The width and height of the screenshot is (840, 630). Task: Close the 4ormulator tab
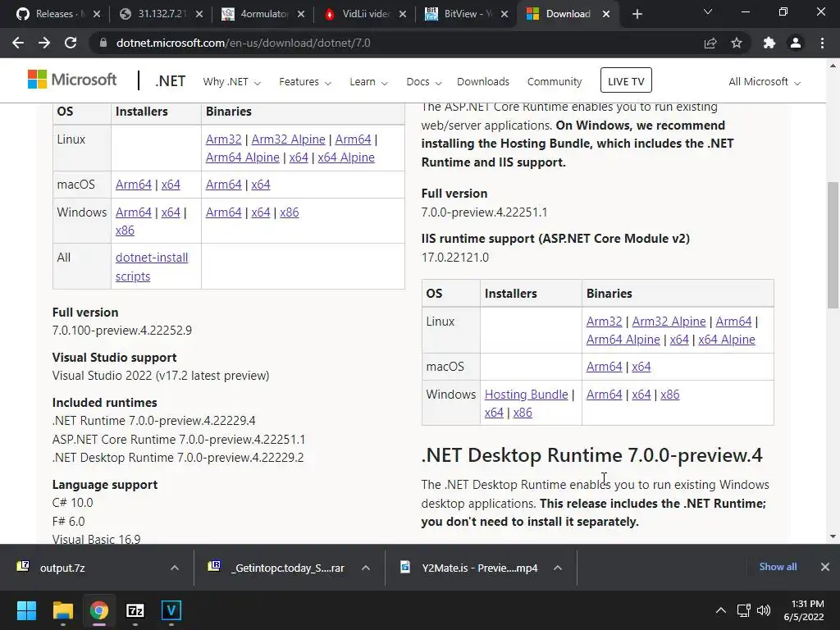301,14
